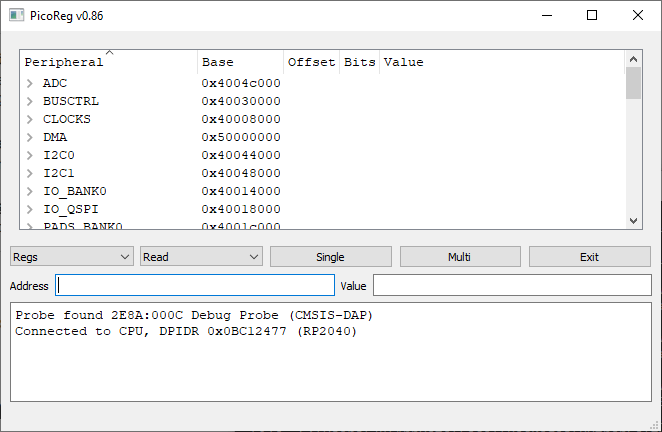Focus the Address input field
Viewport: 662px width, 432px height.
point(195,286)
